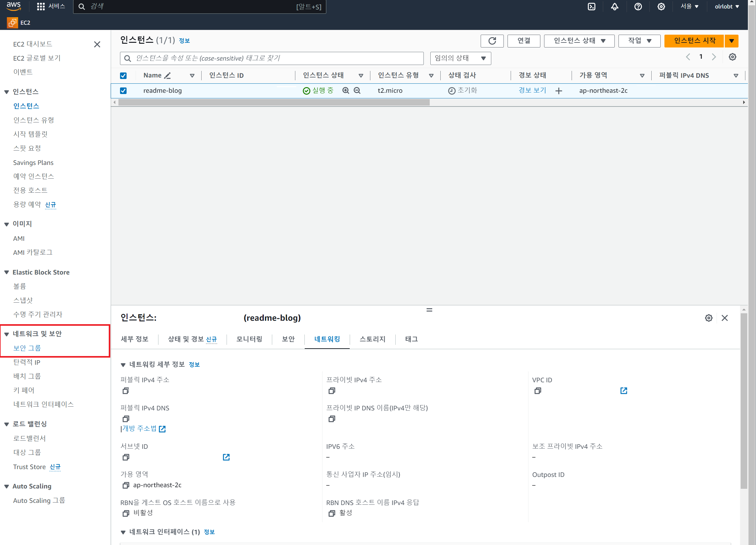Click plus icon to add alarm

pyautogui.click(x=559, y=91)
